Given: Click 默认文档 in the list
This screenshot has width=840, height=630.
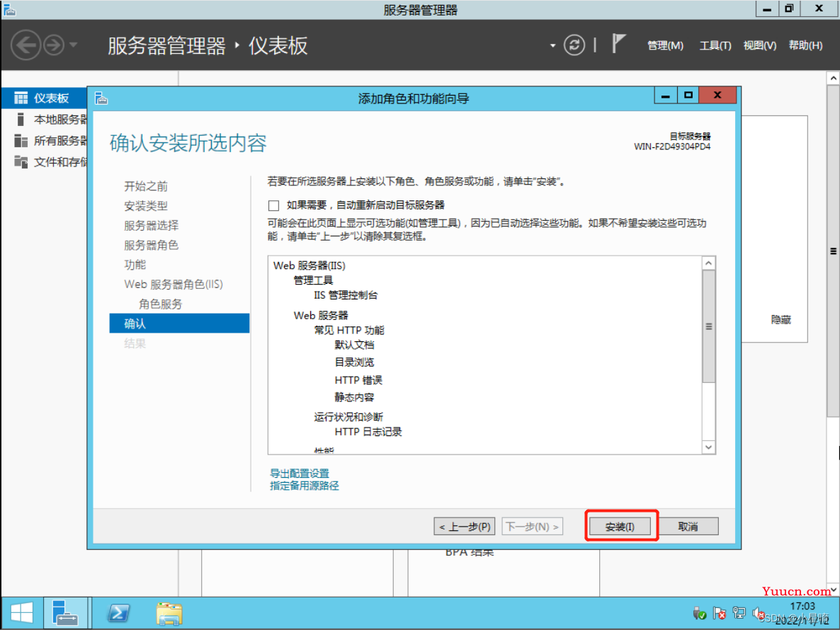Looking at the screenshot, I should [x=354, y=345].
